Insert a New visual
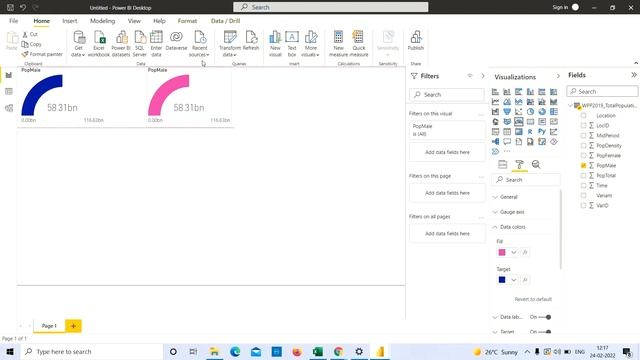The image size is (640, 360). 275,44
